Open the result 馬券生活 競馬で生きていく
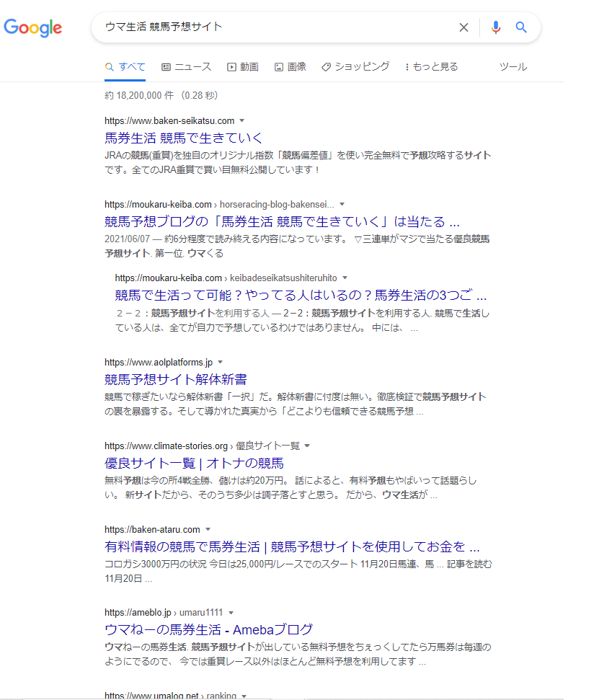Viewport: 612px width, 700px height. pyautogui.click(x=184, y=138)
